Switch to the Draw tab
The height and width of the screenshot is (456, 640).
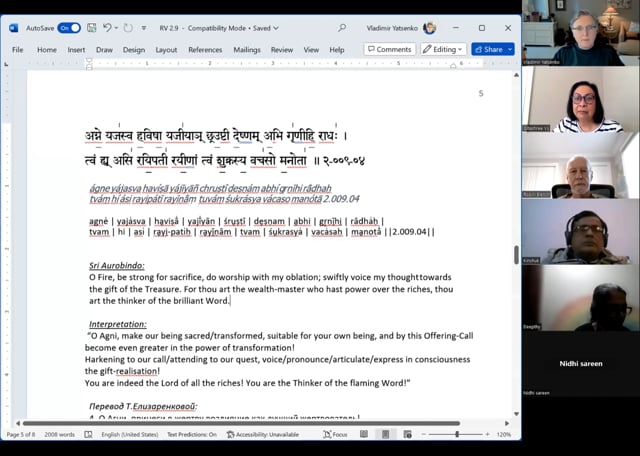click(104, 49)
